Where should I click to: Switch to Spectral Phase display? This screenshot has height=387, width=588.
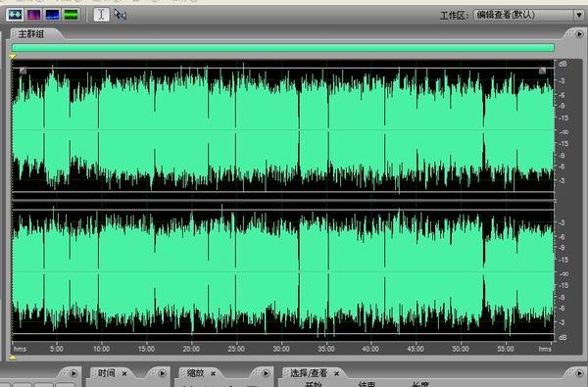pos(71,15)
